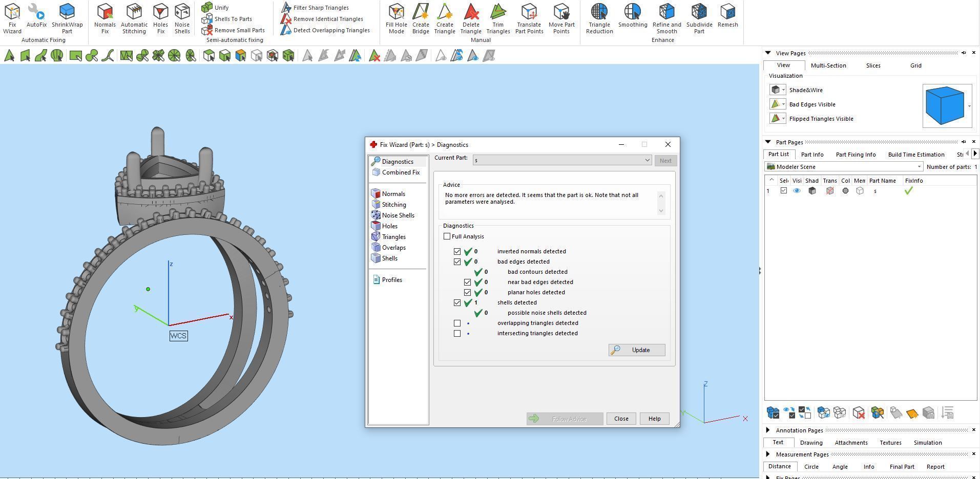Uncheck inverted normals detected

[x=457, y=251]
